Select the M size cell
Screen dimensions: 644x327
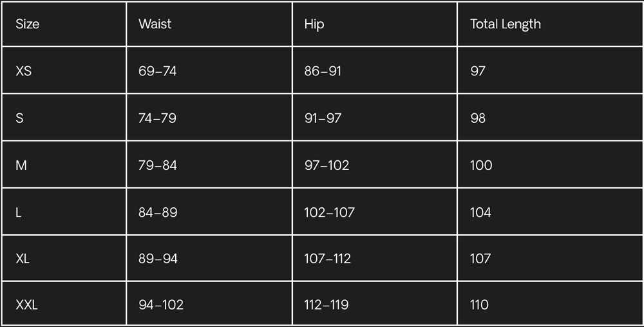click(21, 165)
